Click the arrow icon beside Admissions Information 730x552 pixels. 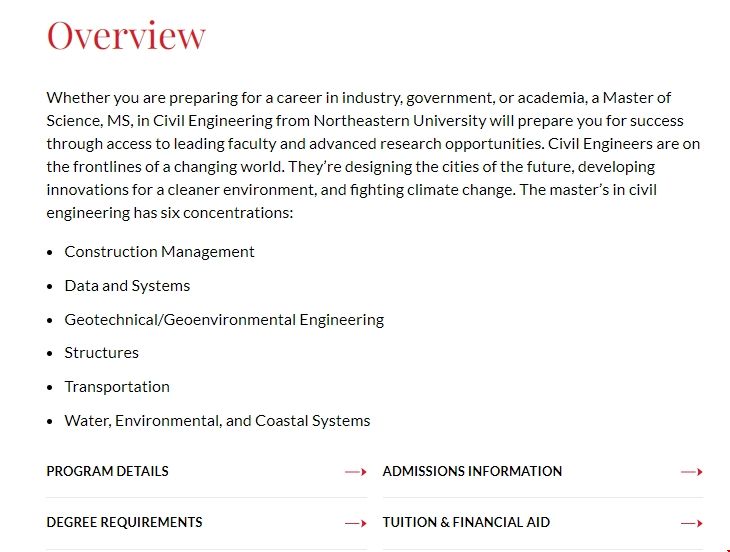click(x=692, y=472)
